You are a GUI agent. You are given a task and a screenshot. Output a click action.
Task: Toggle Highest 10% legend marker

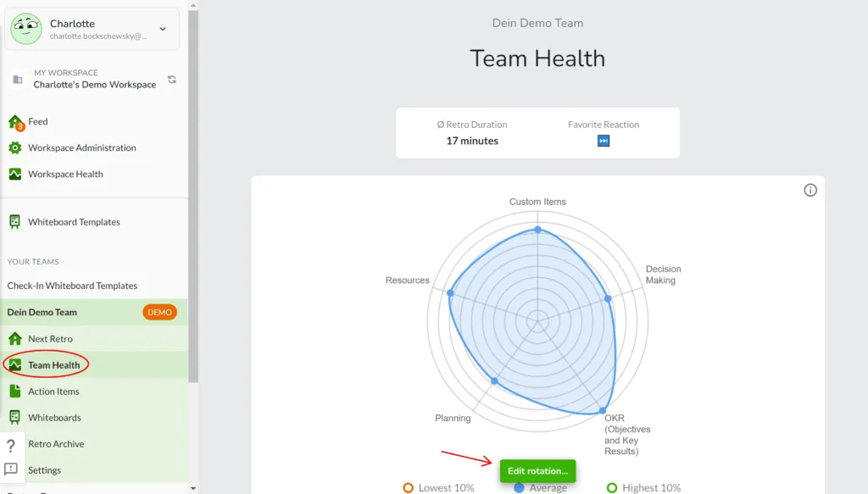612,488
